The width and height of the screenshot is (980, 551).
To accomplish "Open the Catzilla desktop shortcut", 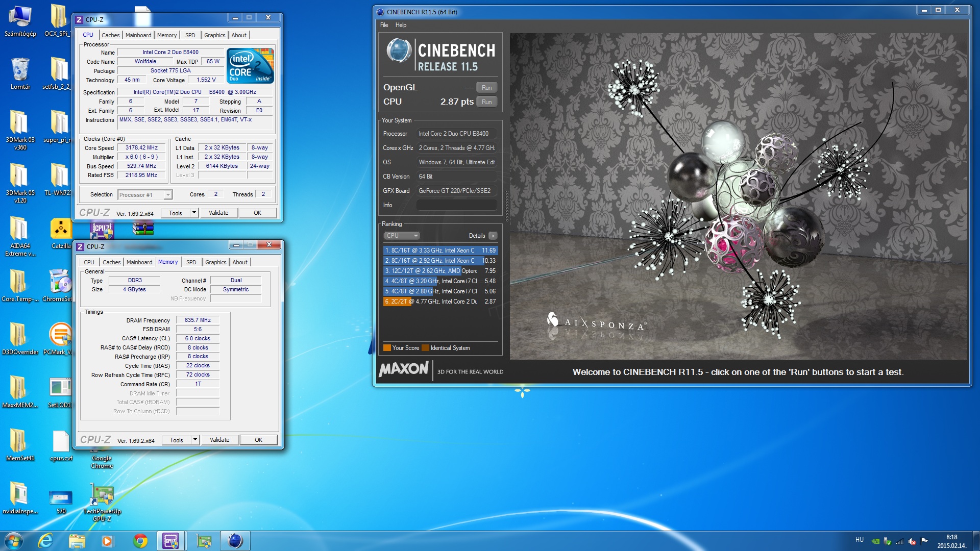I will coord(61,234).
